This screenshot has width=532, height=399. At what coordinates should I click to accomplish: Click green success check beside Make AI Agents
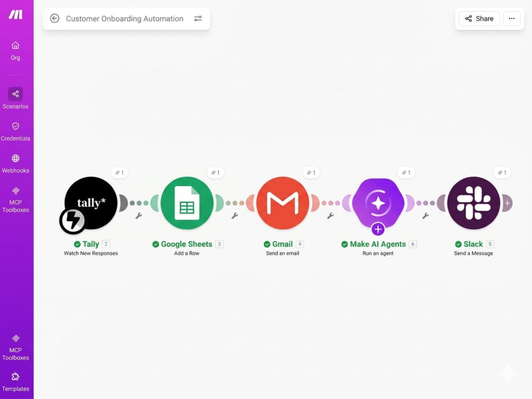point(345,244)
